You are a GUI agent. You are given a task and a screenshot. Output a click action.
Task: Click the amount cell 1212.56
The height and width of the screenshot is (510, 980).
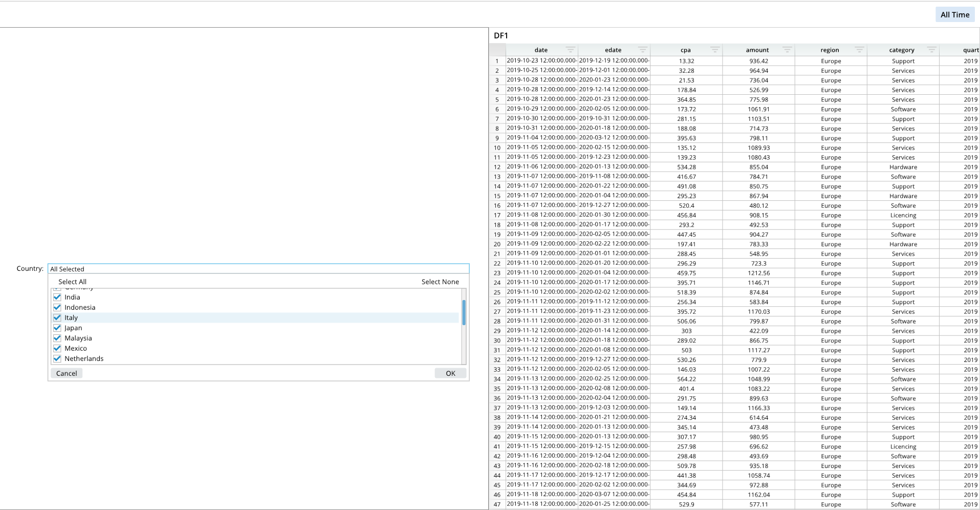tap(758, 273)
